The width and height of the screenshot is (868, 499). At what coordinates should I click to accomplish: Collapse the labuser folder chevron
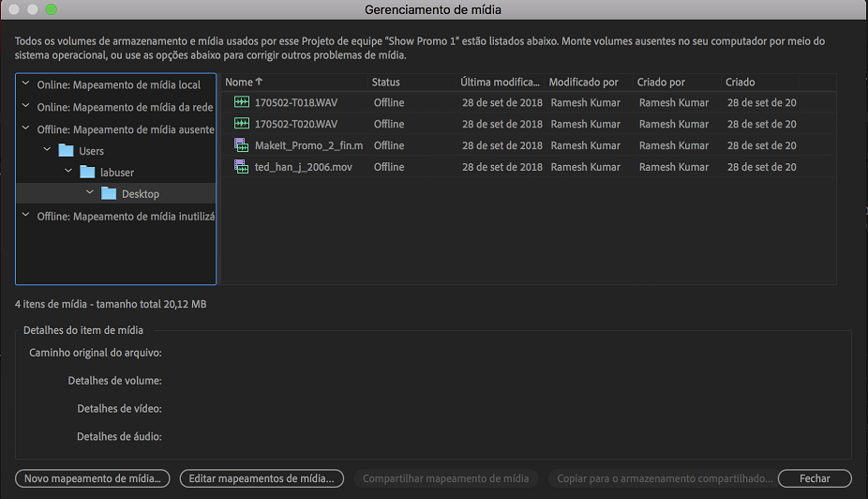[68, 171]
